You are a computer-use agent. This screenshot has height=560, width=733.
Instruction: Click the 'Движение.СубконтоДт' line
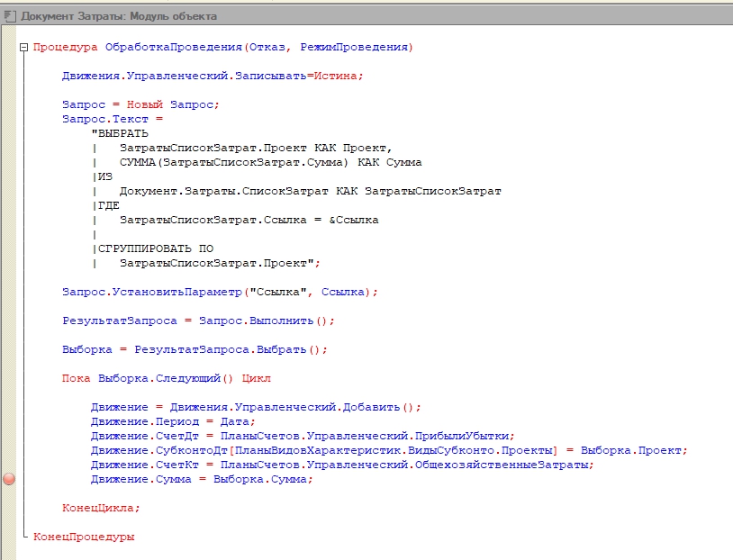click(389, 451)
